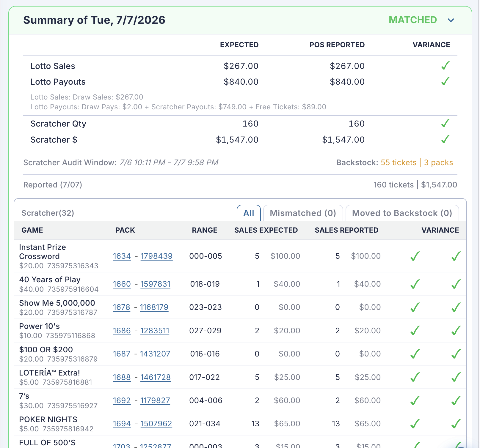Screen dimensions: 480x448
Task: Click the SALES REPORTED column header
Action: (x=346, y=230)
